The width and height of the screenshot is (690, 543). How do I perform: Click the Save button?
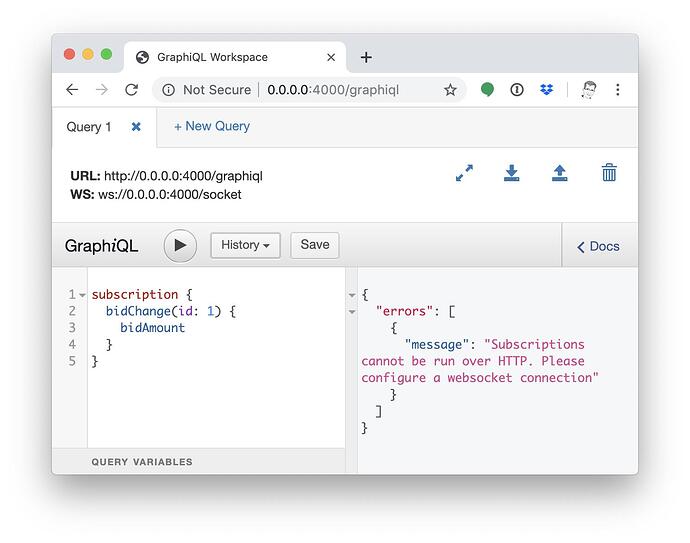point(315,245)
